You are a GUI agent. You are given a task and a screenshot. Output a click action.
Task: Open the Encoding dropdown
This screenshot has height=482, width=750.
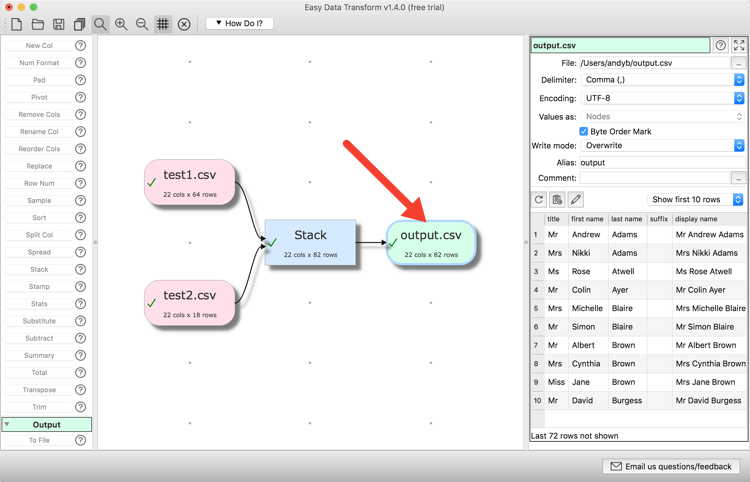663,98
